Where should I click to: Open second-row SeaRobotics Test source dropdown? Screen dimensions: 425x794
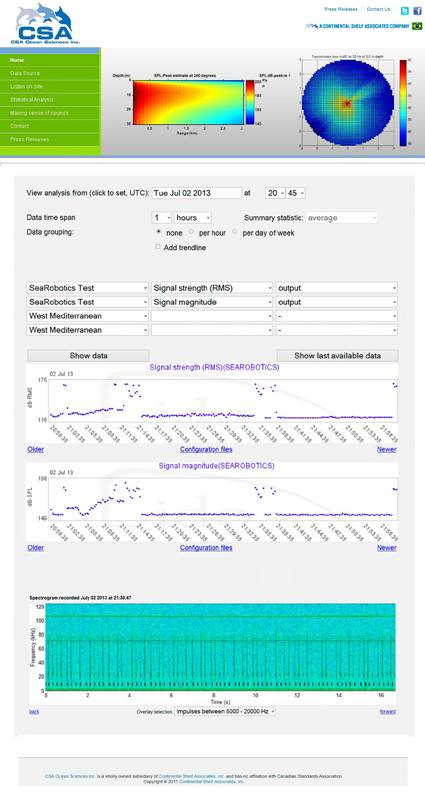87,302
